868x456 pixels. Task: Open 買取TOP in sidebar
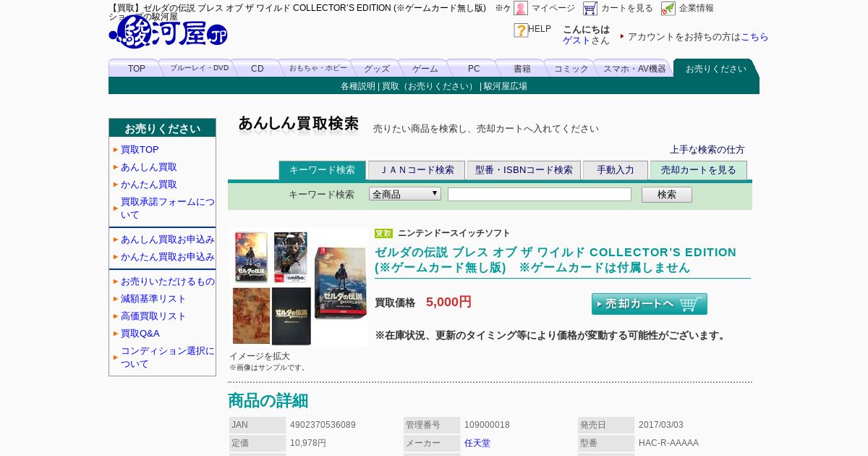(140, 150)
